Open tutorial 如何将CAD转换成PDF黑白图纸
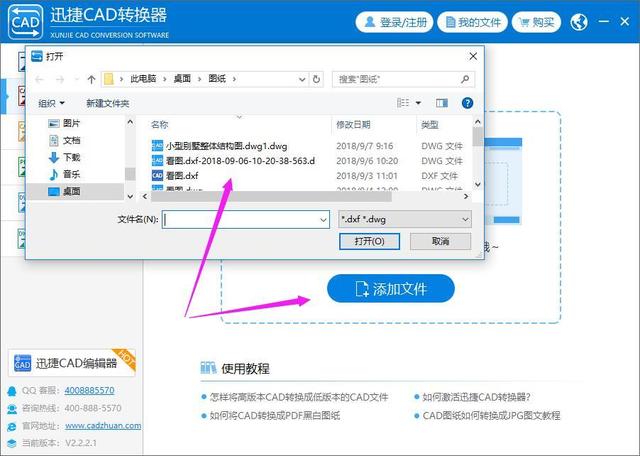Image resolution: width=640 pixels, height=456 pixels. pos(275,416)
